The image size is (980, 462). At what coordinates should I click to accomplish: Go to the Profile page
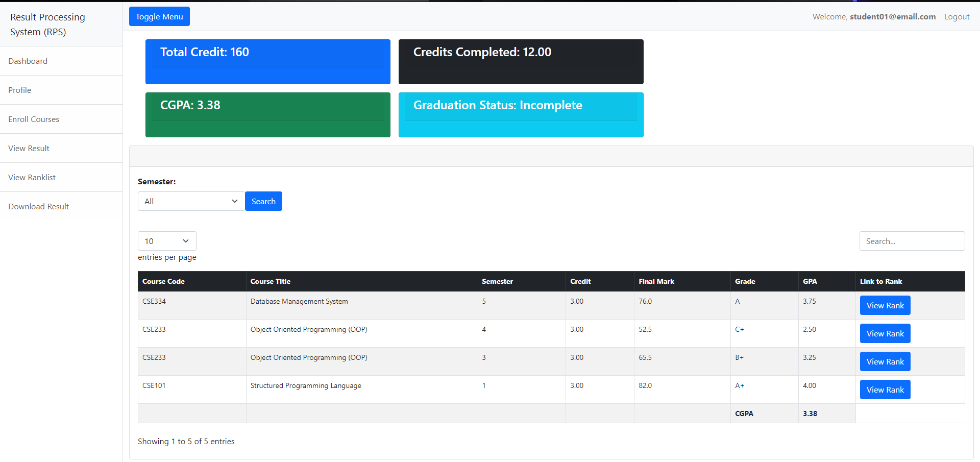(x=19, y=90)
